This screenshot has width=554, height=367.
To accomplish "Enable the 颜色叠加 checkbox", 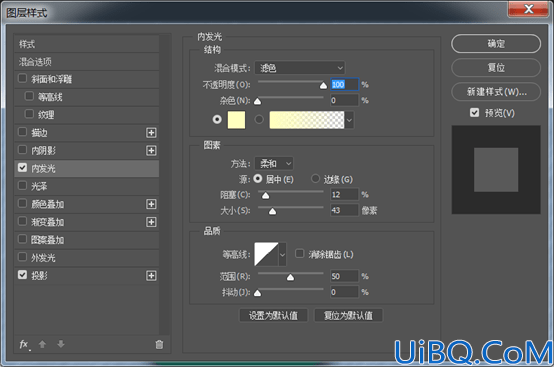I will coord(22,203).
